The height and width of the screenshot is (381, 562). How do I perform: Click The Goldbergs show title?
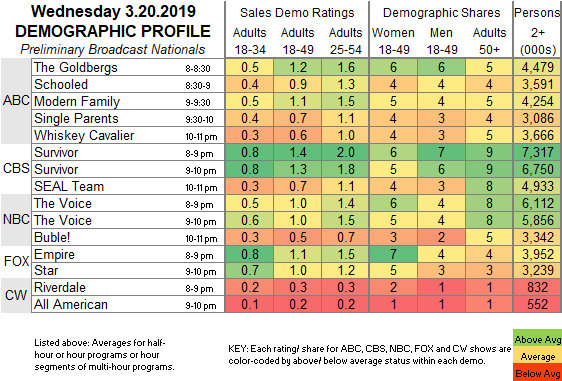pos(76,67)
